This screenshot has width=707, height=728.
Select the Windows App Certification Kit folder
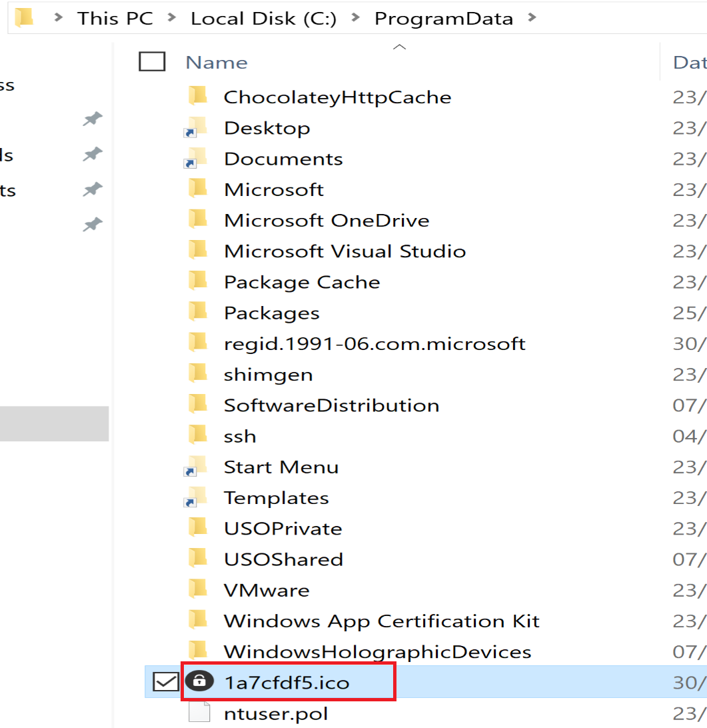click(381, 621)
